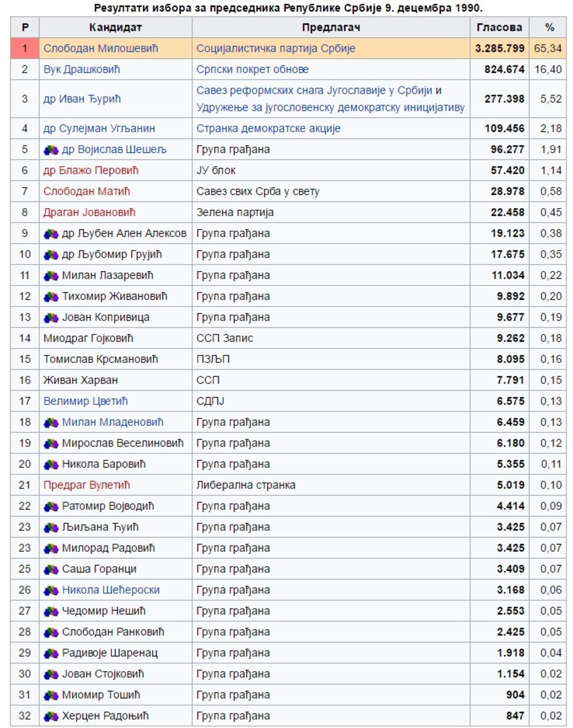Open the Слободан Милошевић link
This screenshot has width=573, height=728.
[x=100, y=49]
